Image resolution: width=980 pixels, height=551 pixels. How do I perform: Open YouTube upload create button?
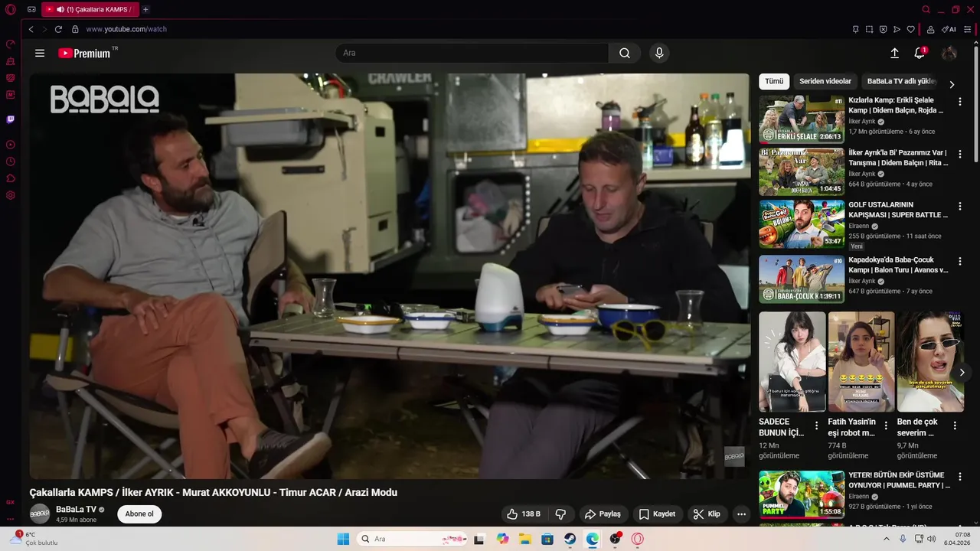point(894,53)
